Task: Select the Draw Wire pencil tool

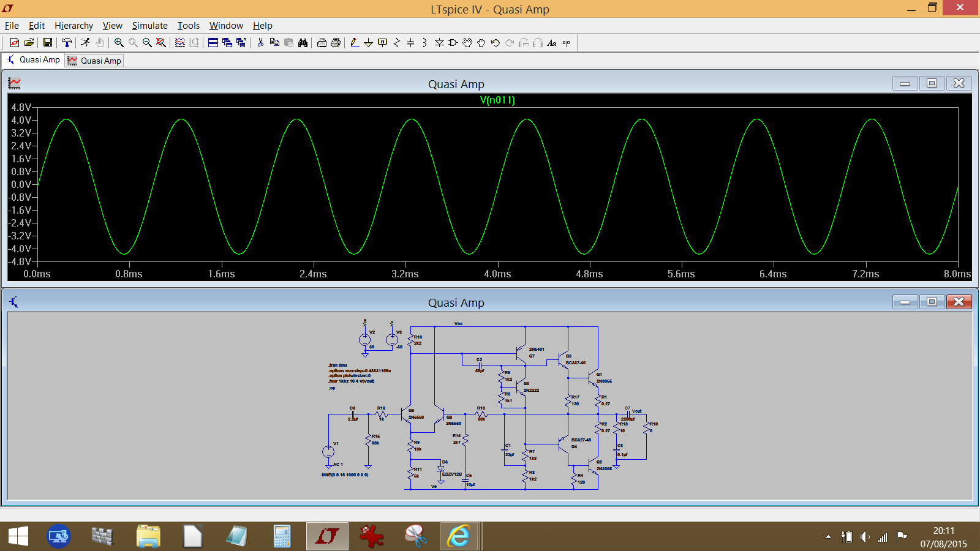Action: tap(354, 42)
